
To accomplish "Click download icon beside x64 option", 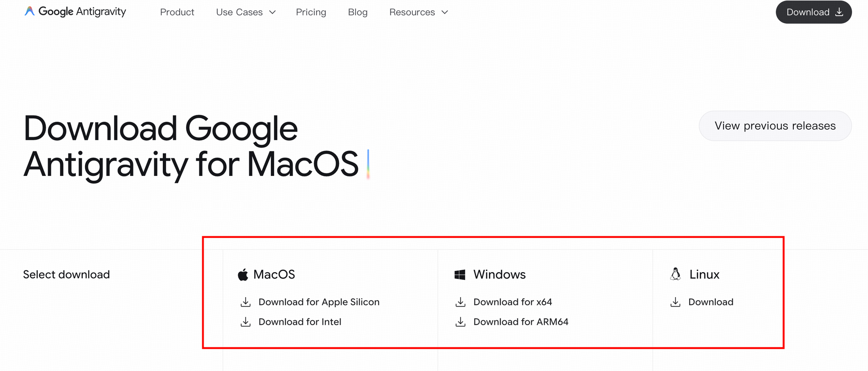I will [x=460, y=302].
